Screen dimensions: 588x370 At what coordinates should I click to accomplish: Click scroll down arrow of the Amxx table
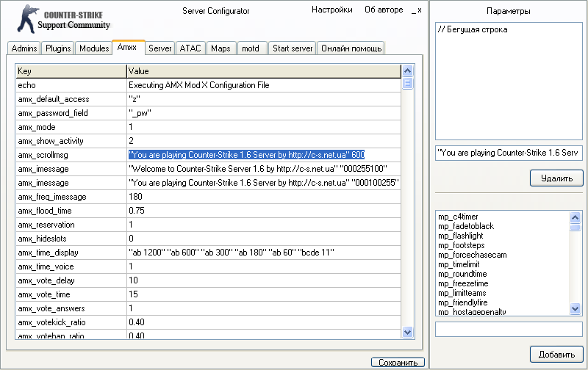(407, 332)
